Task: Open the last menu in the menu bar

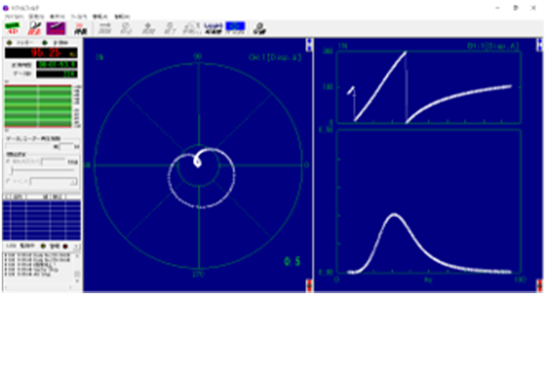Action: 122,16
